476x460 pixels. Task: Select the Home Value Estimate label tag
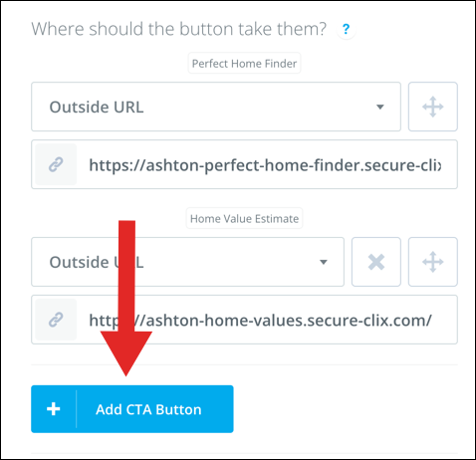(244, 218)
